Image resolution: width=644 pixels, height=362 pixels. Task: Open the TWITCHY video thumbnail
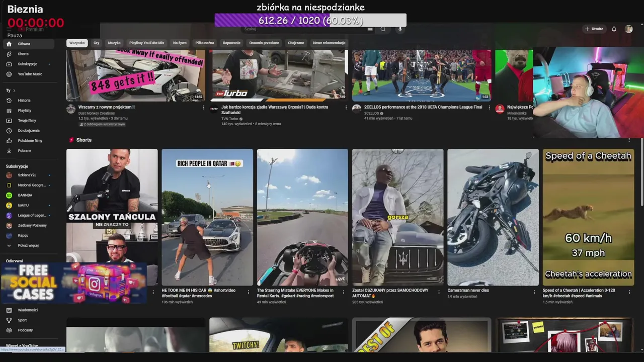[x=279, y=335]
